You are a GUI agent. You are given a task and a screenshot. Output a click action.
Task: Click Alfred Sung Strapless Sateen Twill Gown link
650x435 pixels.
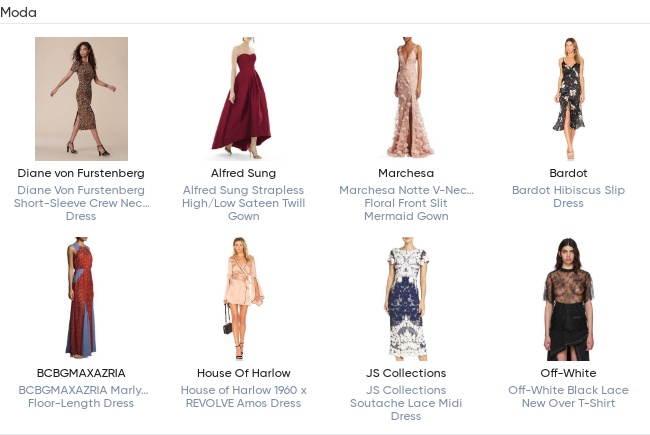coord(243,203)
